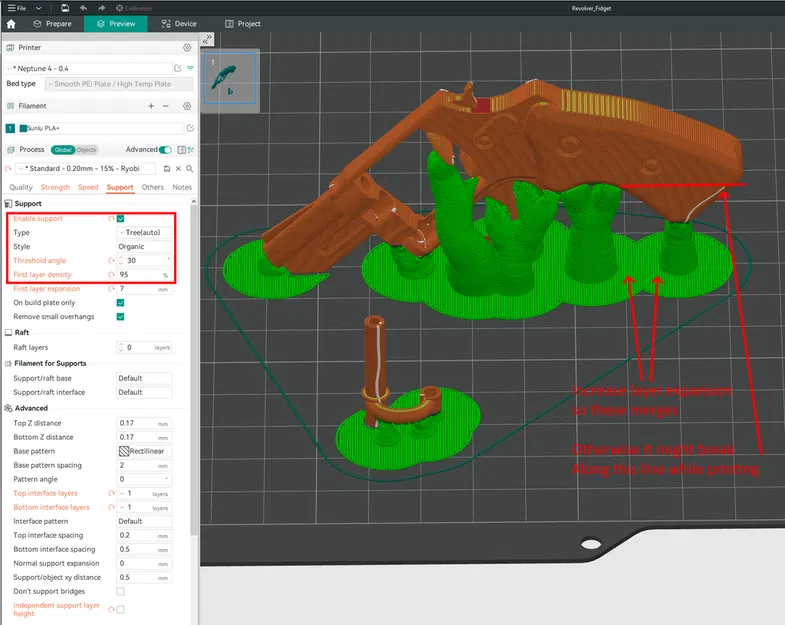
Task: Open Printer settings gear icon
Action: (x=186, y=47)
